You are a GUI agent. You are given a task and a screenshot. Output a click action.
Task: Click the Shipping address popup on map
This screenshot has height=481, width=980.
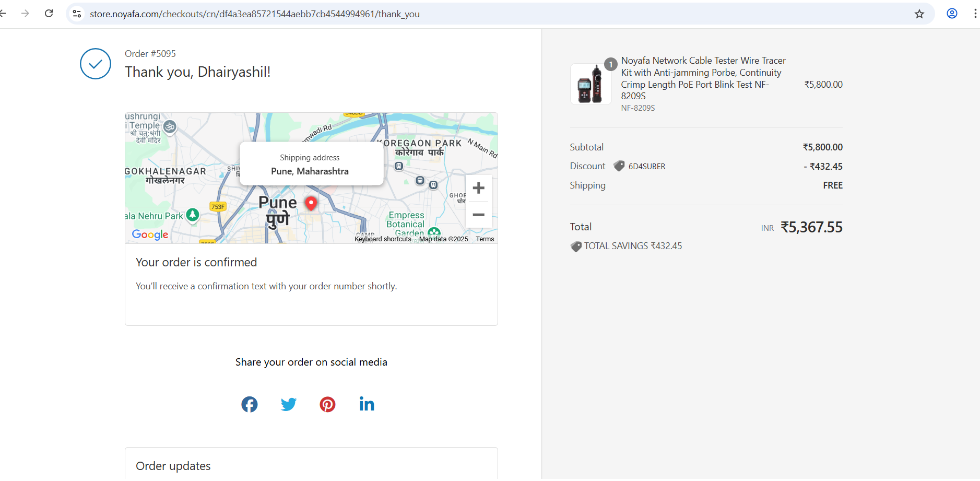click(312, 163)
